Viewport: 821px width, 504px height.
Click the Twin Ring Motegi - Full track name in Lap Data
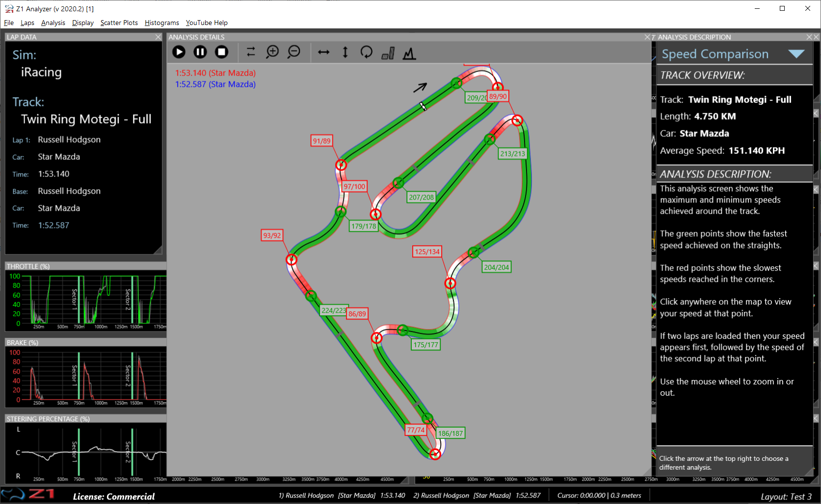pyautogui.click(x=86, y=119)
